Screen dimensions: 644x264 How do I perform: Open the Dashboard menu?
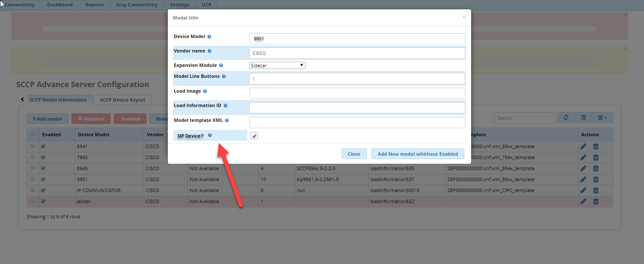(x=60, y=5)
